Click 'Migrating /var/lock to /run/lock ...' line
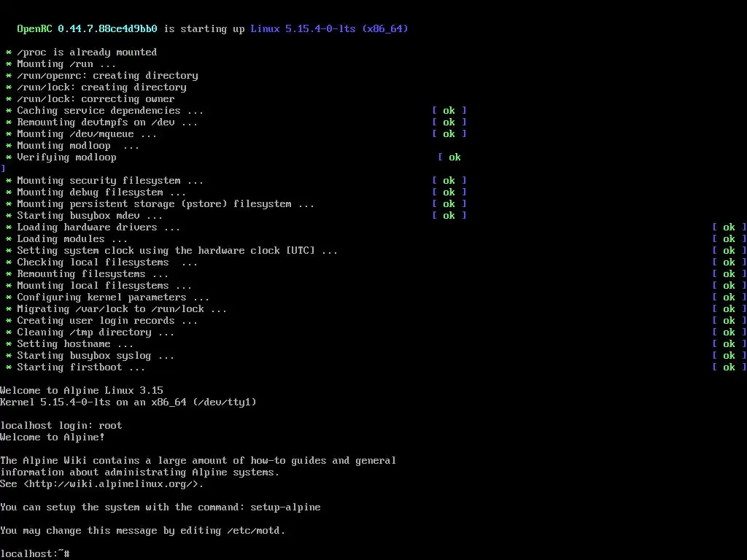Screen dimensions: 747x560 click(122, 308)
